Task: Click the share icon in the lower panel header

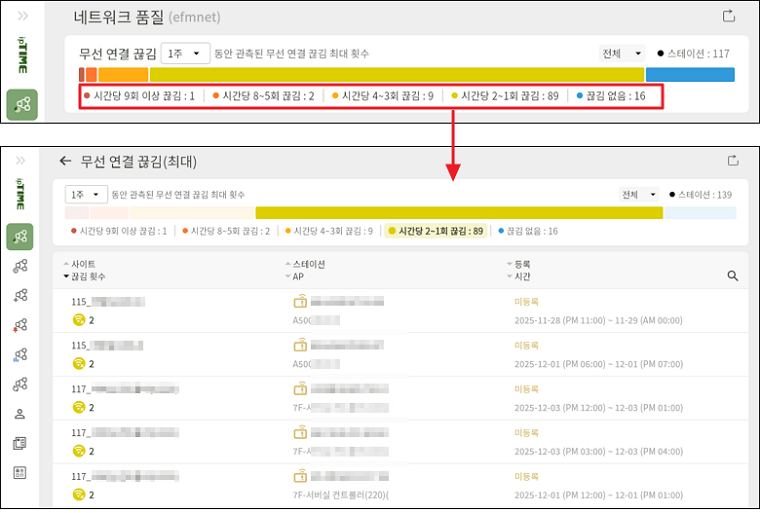Action: pos(732,161)
